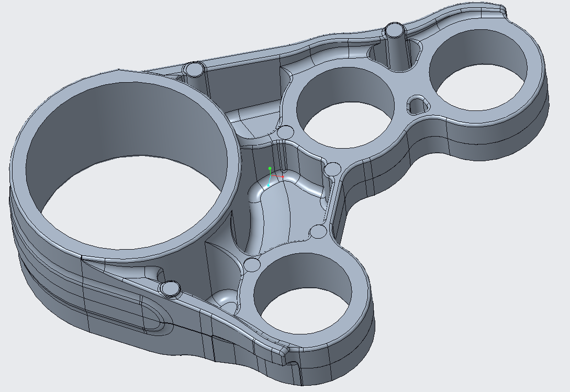Pick the small boss just above the bottom hole
Image resolution: width=570 pixels, height=392 pixels.
(x=252, y=264)
